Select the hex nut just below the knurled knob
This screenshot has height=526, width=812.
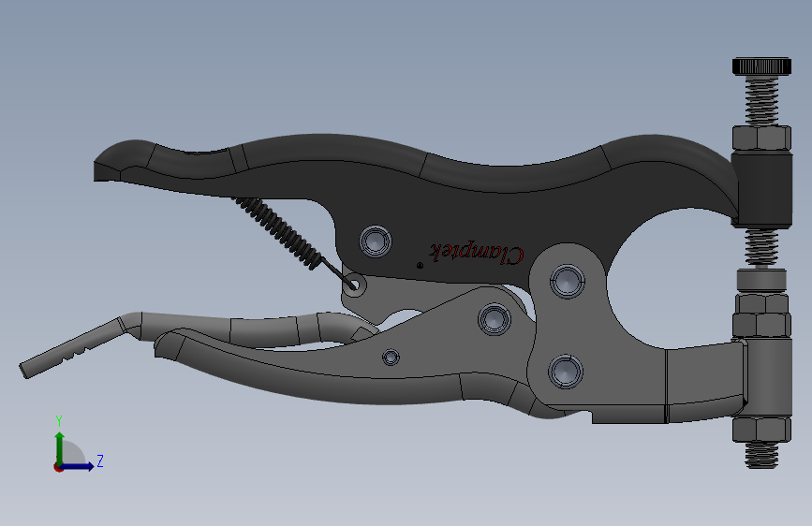click(x=761, y=138)
